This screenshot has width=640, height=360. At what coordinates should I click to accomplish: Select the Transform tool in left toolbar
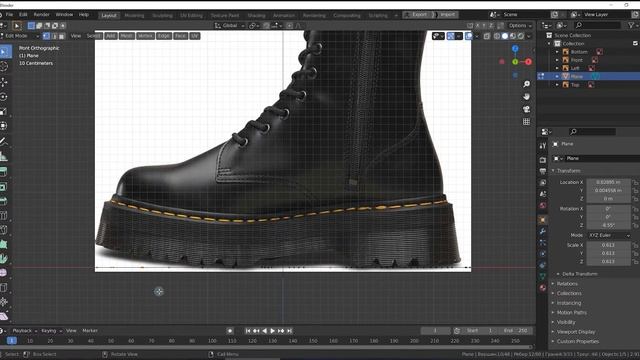pos(4,126)
